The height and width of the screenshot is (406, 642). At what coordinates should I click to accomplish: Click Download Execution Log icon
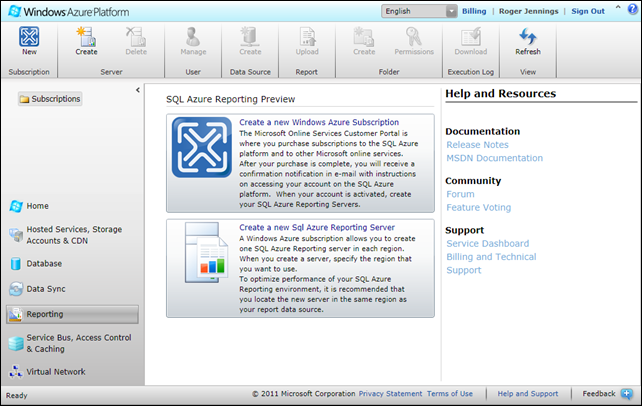point(470,37)
